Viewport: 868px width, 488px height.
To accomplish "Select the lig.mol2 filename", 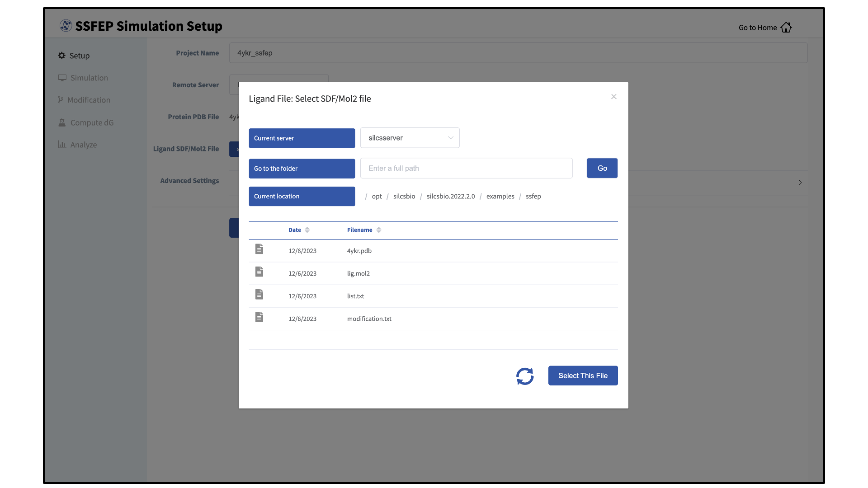I will coord(359,273).
